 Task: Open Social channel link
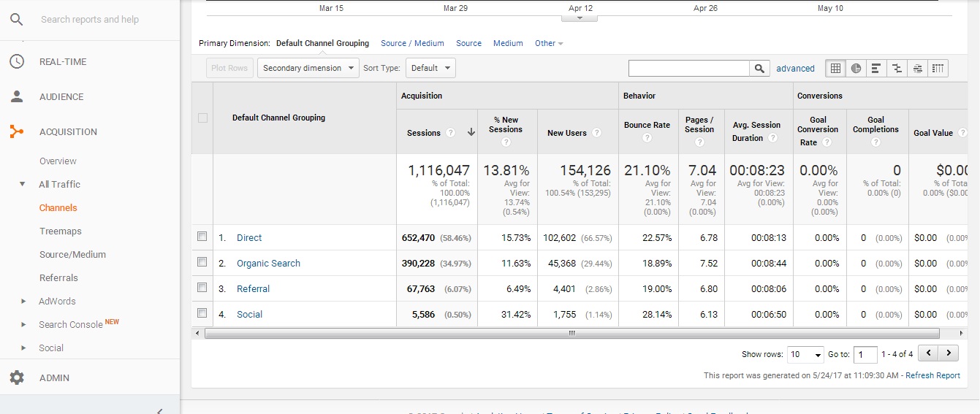click(249, 314)
